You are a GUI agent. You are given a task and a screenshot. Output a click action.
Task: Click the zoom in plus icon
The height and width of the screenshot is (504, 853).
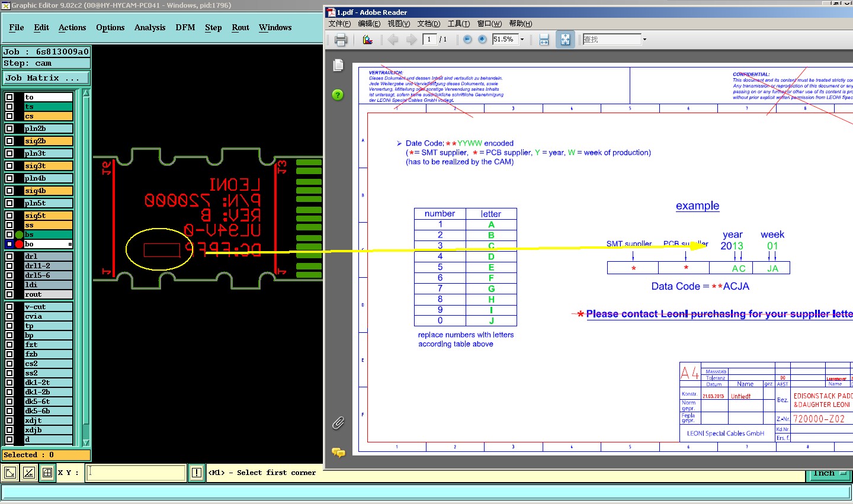(x=482, y=39)
